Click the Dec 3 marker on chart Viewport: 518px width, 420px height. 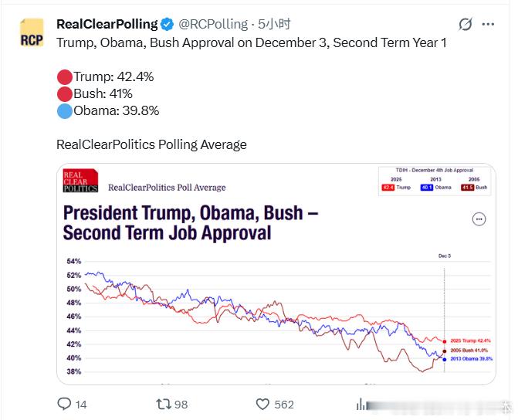443,255
